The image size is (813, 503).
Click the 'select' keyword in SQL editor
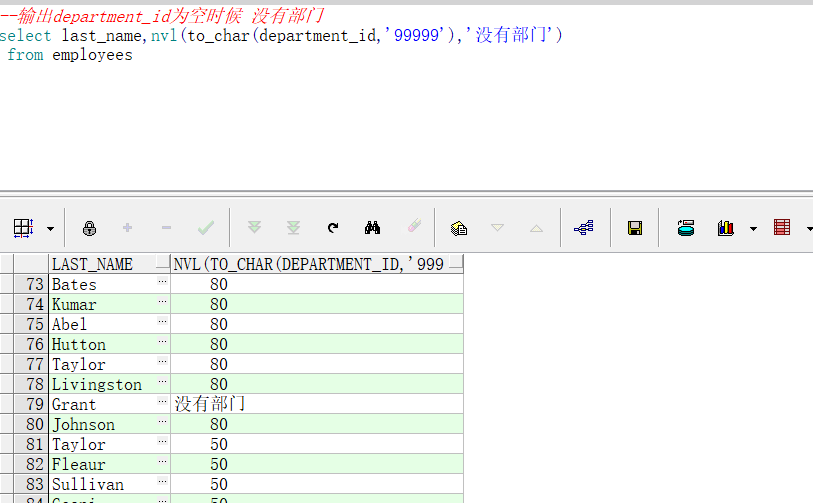25,36
